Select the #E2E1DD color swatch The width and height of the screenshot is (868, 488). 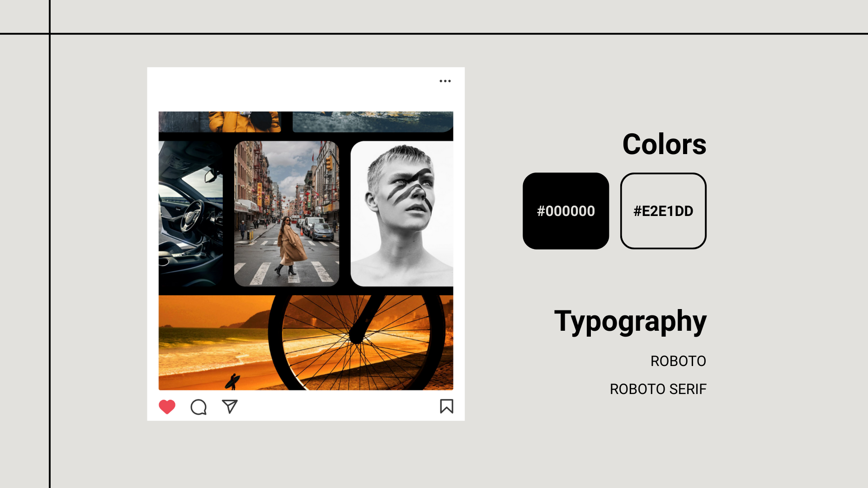(x=663, y=211)
